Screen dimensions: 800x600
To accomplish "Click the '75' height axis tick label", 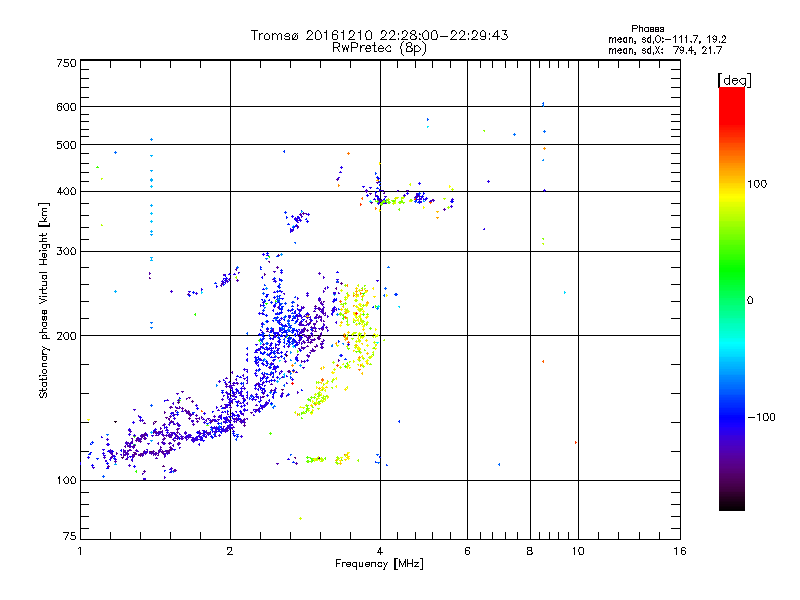I will (x=70, y=536).
